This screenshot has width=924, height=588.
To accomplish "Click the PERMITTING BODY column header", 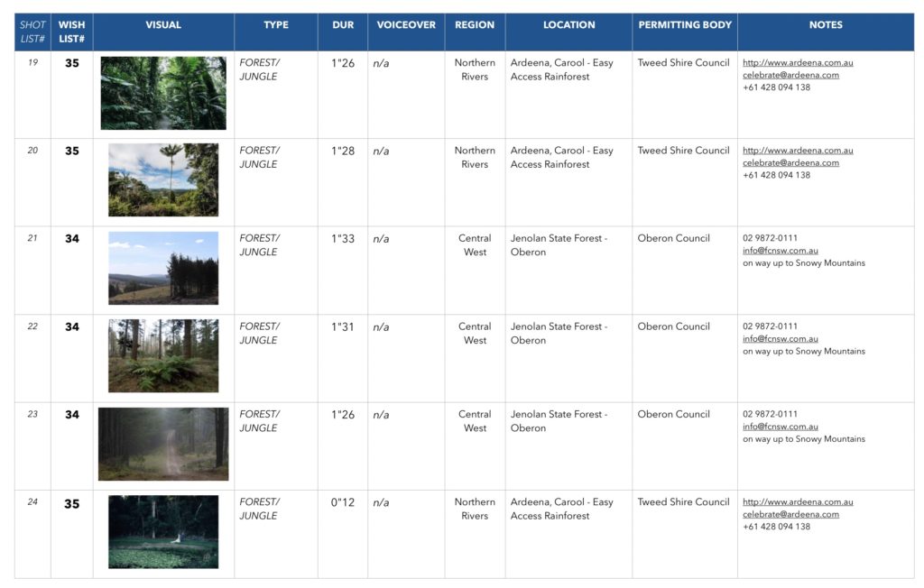I will point(685,32).
